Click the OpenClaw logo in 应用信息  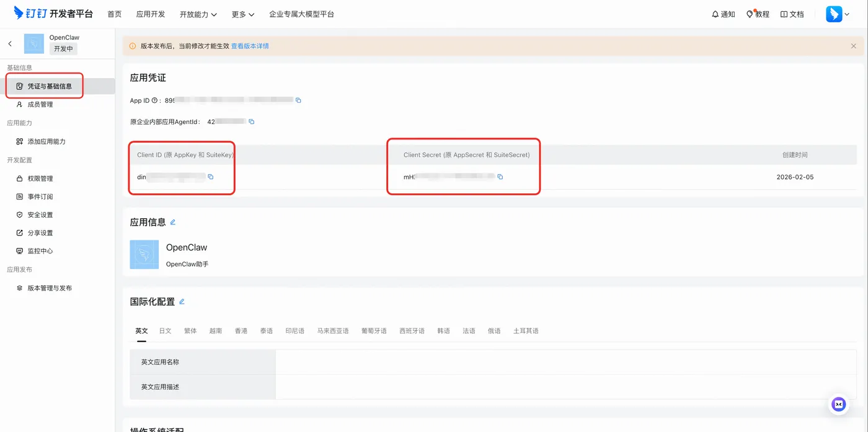click(144, 255)
